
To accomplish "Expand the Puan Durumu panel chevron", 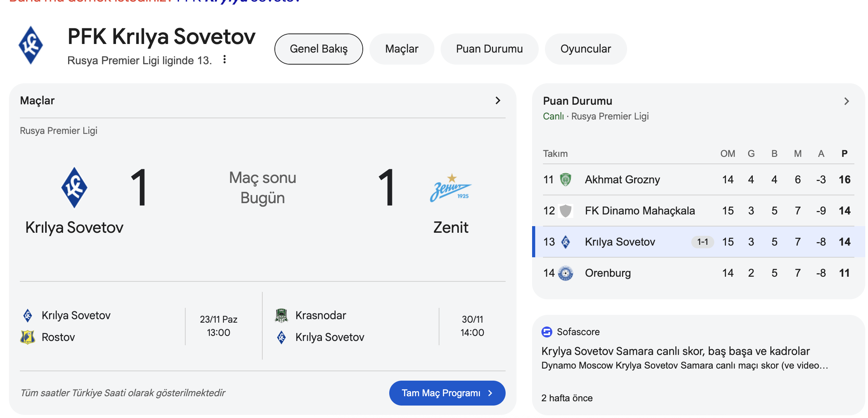I will click(847, 101).
